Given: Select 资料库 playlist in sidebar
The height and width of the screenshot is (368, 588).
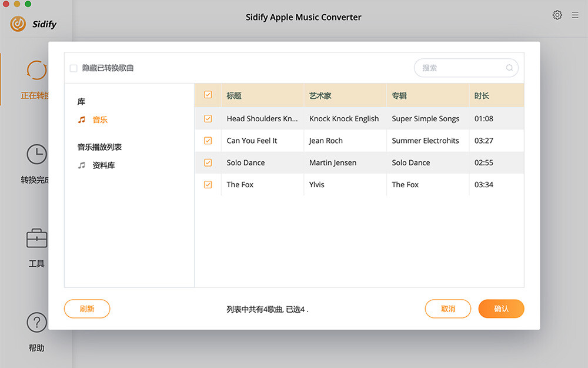Looking at the screenshot, I should pyautogui.click(x=103, y=165).
